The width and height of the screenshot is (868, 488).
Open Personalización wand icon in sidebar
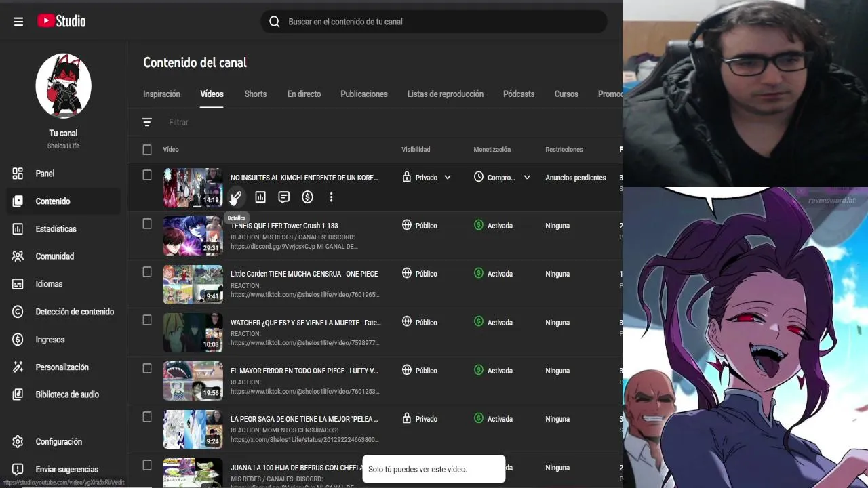pos(18,367)
